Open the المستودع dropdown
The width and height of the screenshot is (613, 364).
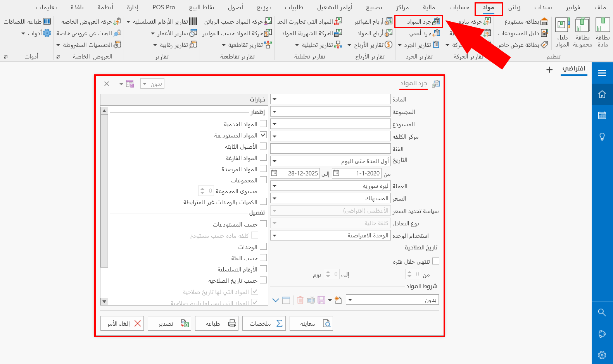coord(275,124)
